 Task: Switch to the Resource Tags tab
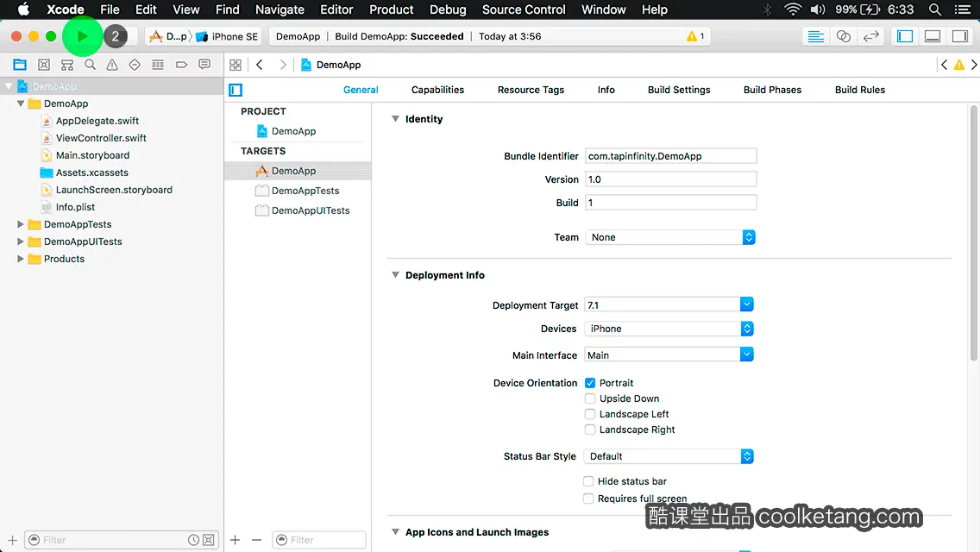(x=531, y=90)
